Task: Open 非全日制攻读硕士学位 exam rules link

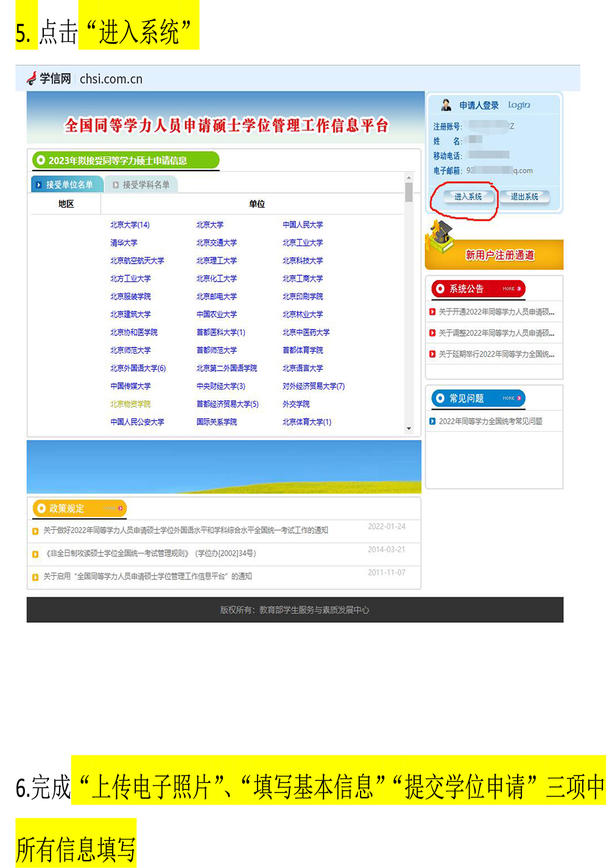Action: 151,553
